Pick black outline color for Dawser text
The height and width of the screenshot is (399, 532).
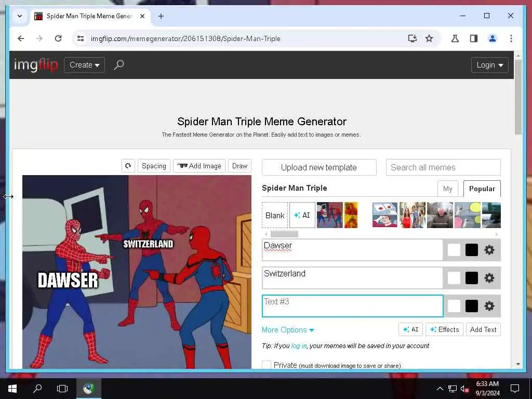[x=472, y=250]
